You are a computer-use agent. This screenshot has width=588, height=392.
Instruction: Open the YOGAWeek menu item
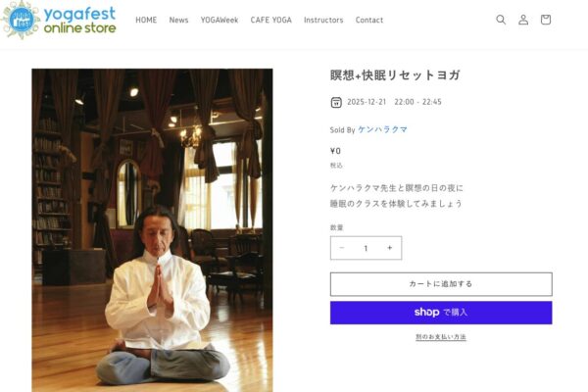click(220, 20)
